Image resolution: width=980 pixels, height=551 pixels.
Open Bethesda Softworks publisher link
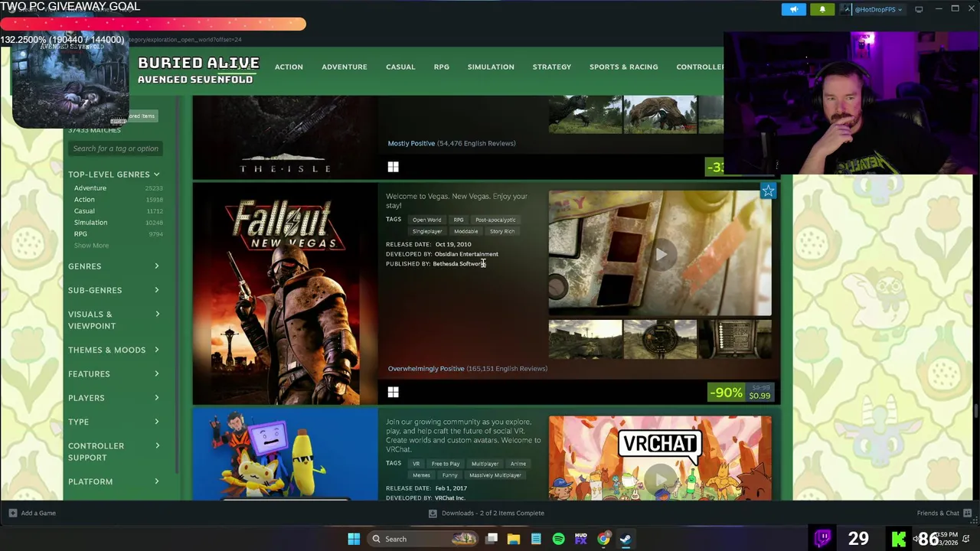click(x=459, y=264)
